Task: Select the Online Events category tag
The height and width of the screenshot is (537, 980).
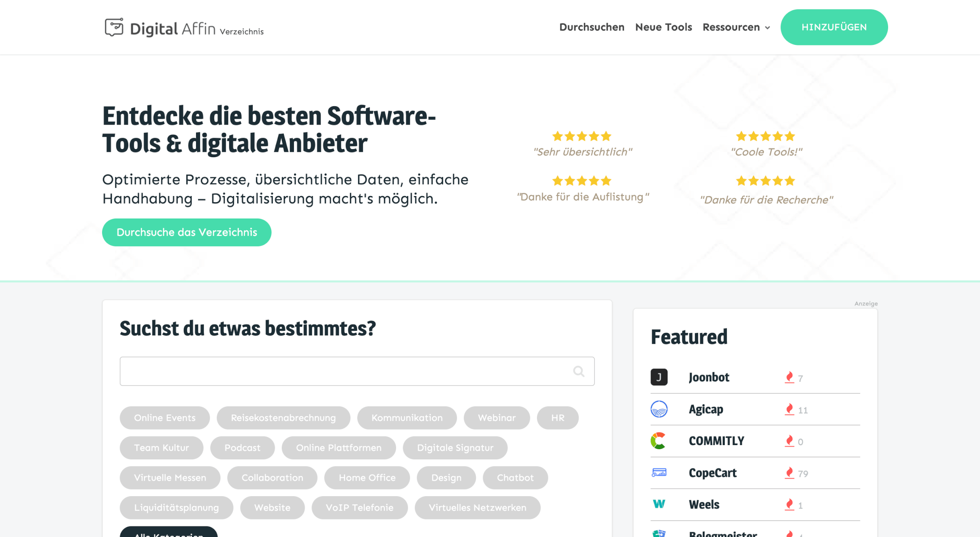Action: 165,418
